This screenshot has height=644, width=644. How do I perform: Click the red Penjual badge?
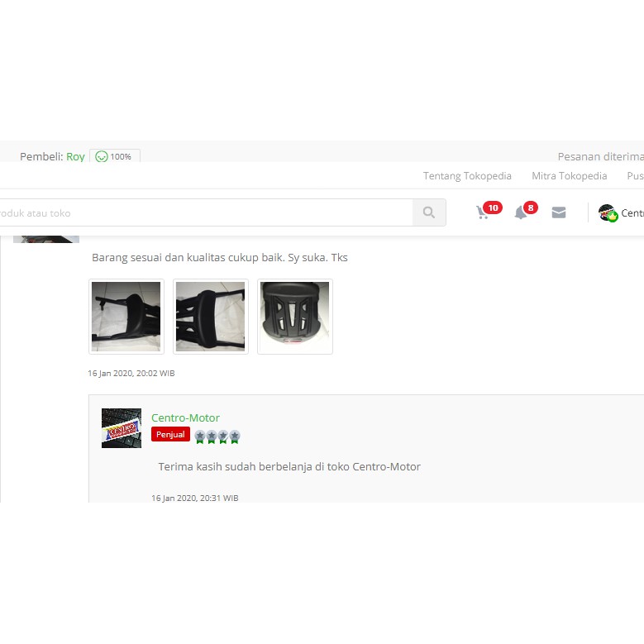170,434
